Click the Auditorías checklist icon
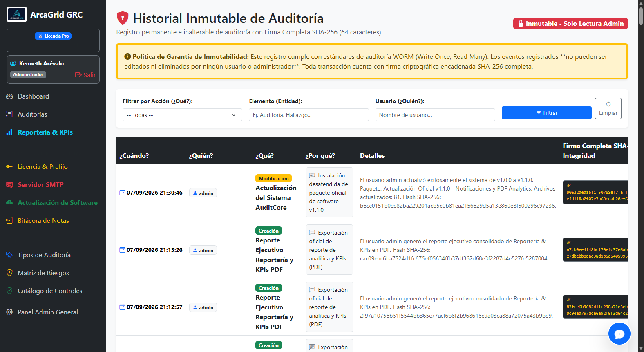 [x=9, y=114]
